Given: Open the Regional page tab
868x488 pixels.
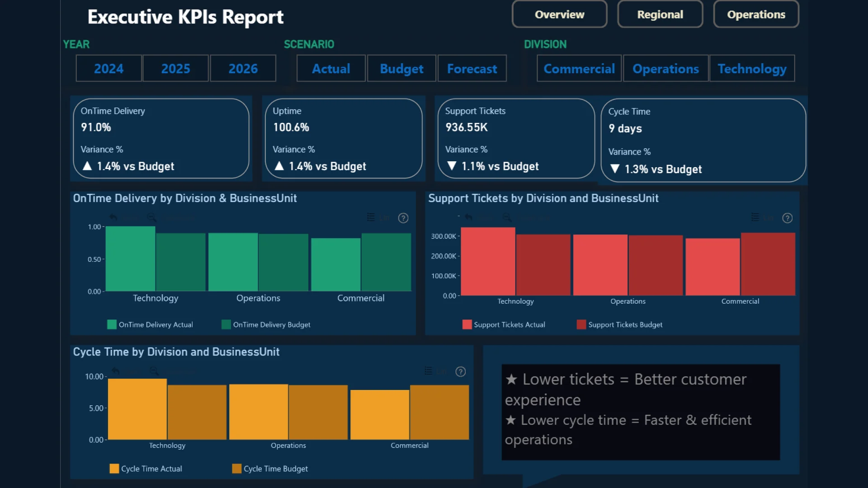Looking at the screenshot, I should point(660,14).
